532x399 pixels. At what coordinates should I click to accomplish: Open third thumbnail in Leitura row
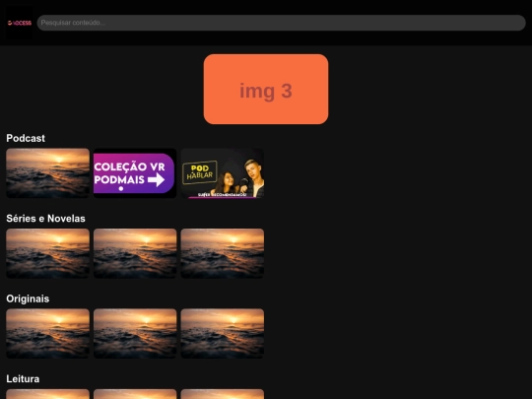(x=223, y=394)
